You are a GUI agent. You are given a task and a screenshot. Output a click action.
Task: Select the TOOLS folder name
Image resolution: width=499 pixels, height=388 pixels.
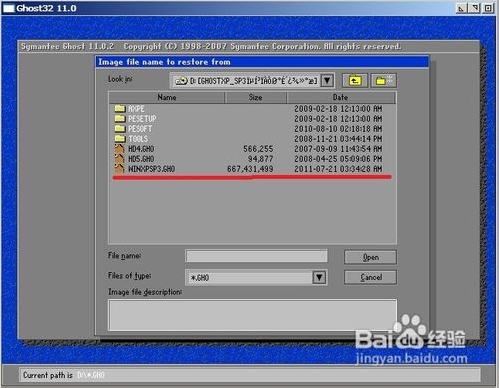(138, 139)
